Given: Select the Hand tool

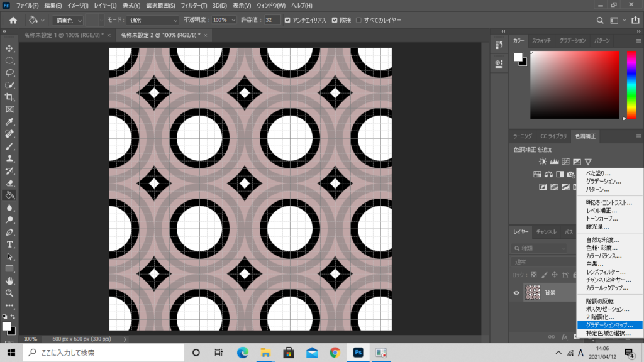Looking at the screenshot, I should 9,281.
